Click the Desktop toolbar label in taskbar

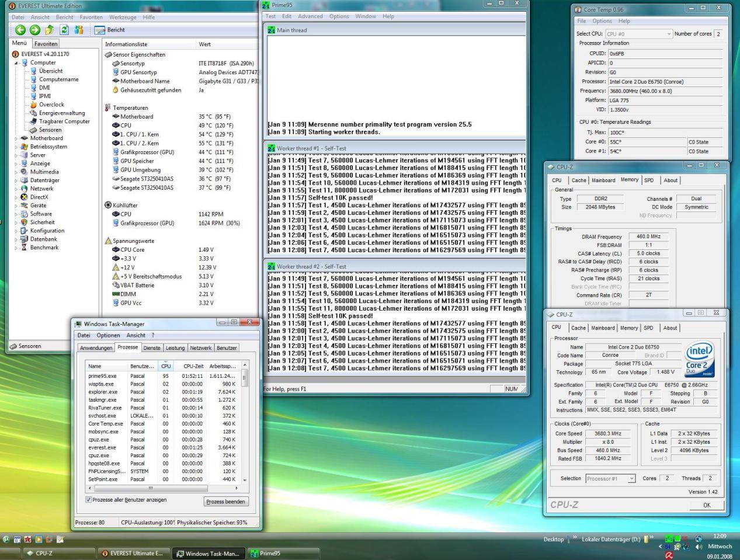554,540
